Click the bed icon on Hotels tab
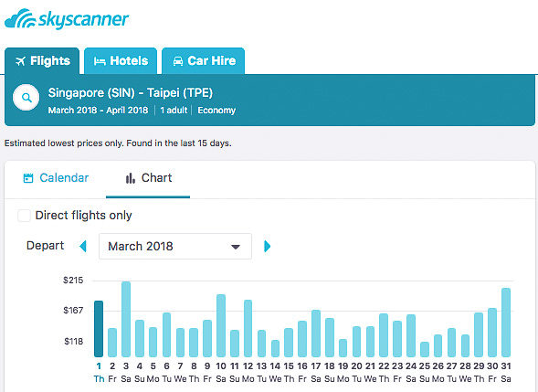Viewport: 538px width, 392px height. 100,61
